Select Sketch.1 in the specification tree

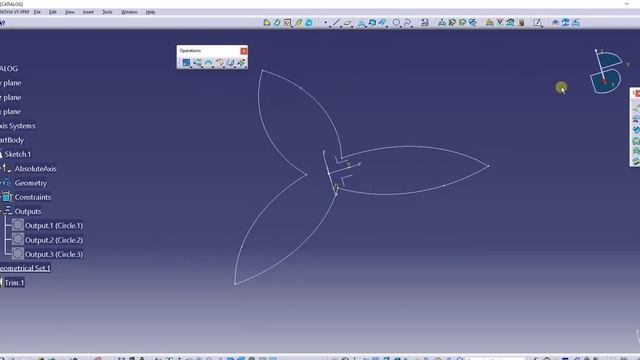point(18,154)
